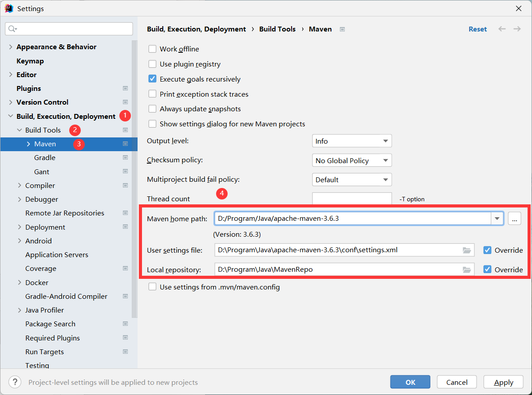Click the forward arrow navigation icon
This screenshot has height=395, width=532.
(517, 29)
